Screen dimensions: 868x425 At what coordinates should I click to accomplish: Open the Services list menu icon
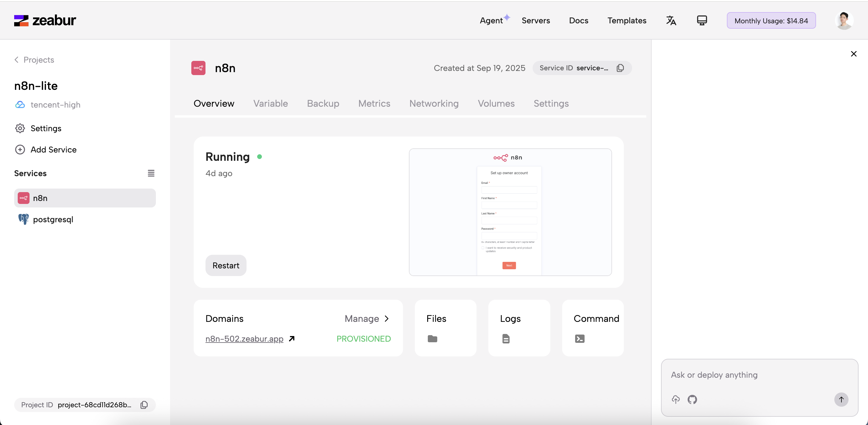pyautogui.click(x=151, y=173)
